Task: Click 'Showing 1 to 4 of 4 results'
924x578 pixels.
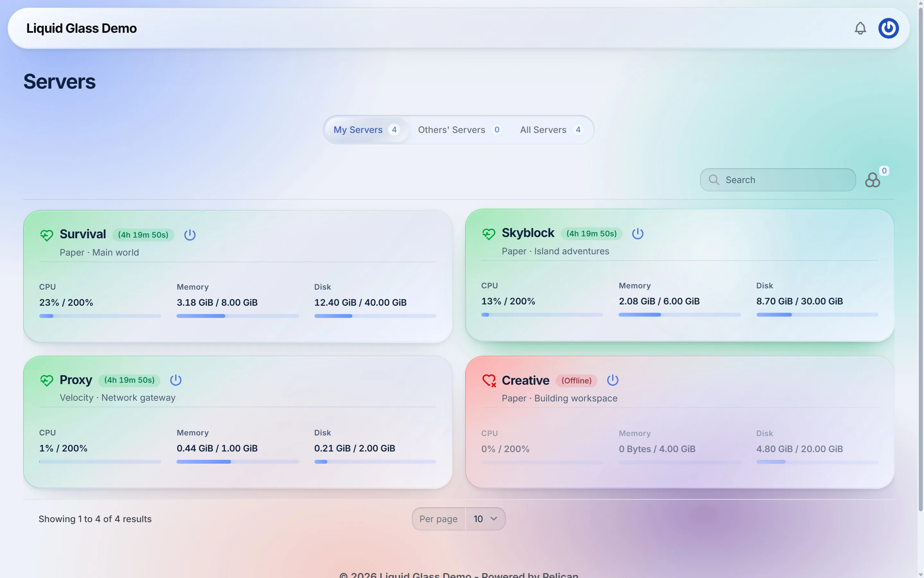Action: coord(95,519)
